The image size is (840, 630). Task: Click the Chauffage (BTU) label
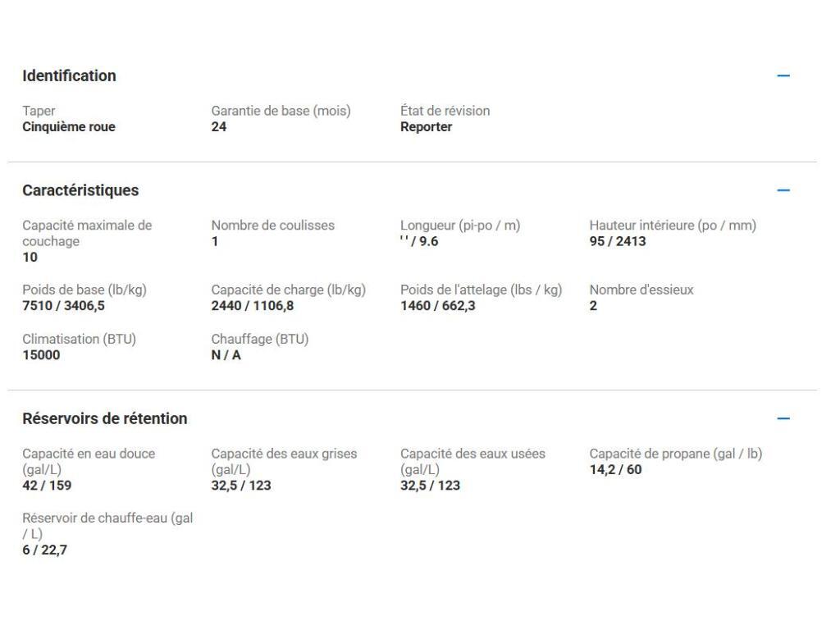[259, 340]
